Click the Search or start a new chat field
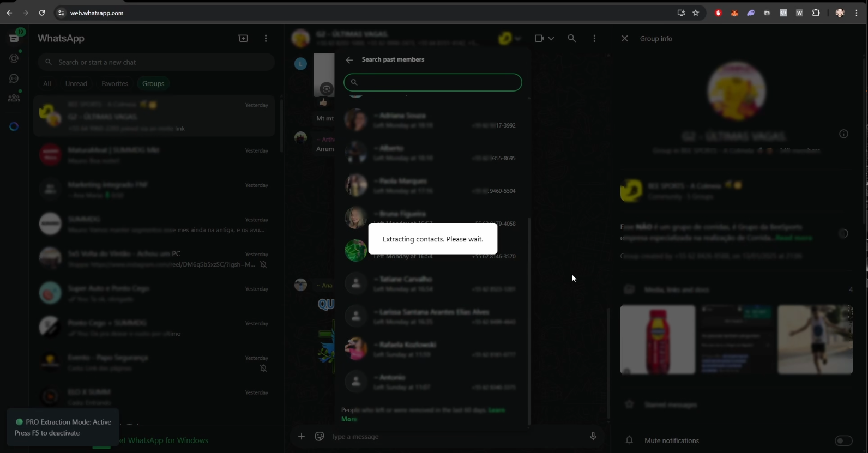The width and height of the screenshot is (868, 453). coord(156,62)
